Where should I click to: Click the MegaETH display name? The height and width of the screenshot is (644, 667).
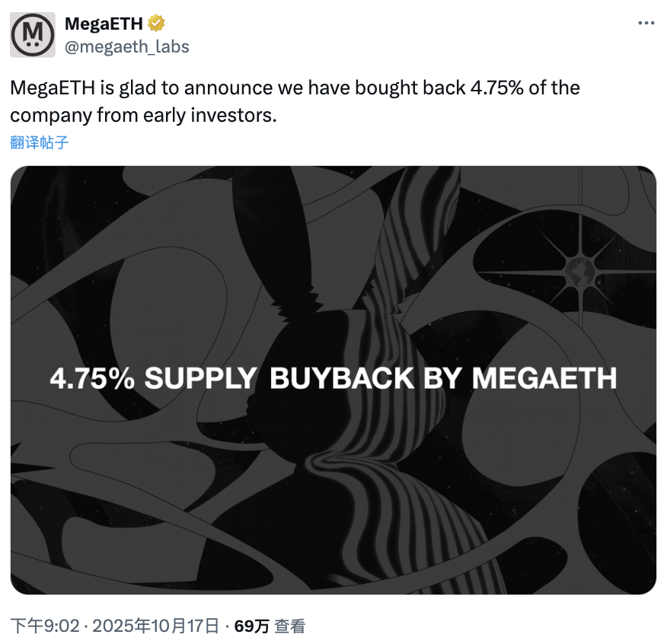click(104, 24)
